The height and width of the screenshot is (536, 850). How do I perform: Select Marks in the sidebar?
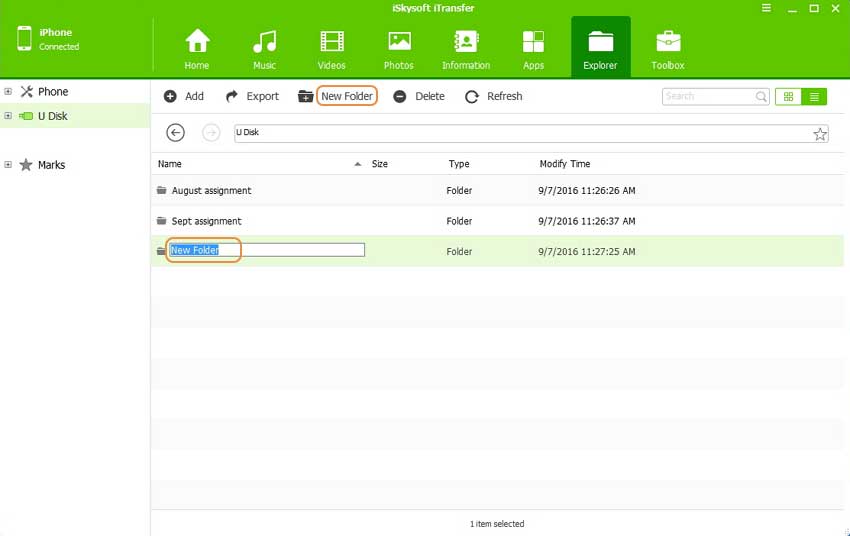(51, 165)
